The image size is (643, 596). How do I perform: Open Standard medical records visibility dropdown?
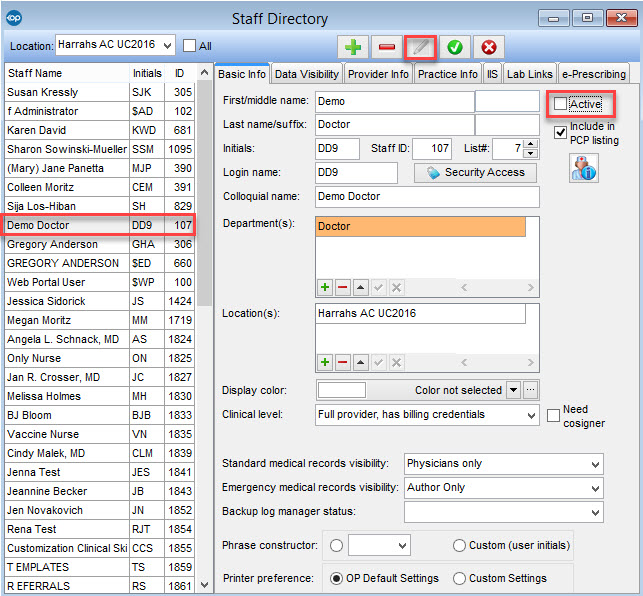coord(595,464)
